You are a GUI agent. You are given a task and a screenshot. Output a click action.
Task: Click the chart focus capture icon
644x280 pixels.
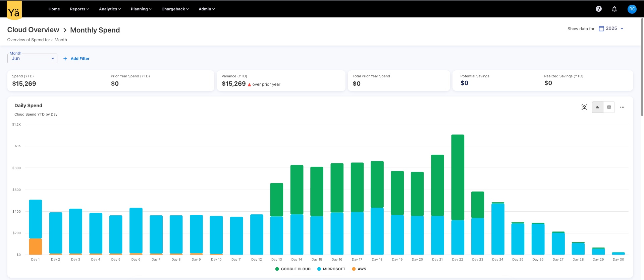pyautogui.click(x=584, y=107)
